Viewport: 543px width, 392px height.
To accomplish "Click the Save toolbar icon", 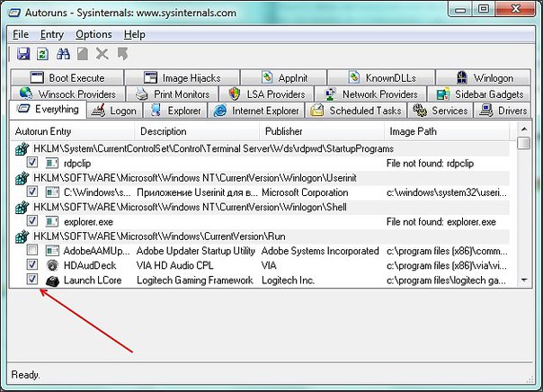I will point(23,54).
